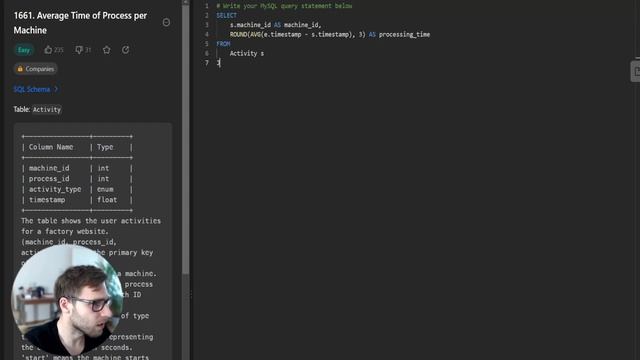Click the machine_id row in schema table
Viewport: 640px width, 360px height.
click(77, 168)
